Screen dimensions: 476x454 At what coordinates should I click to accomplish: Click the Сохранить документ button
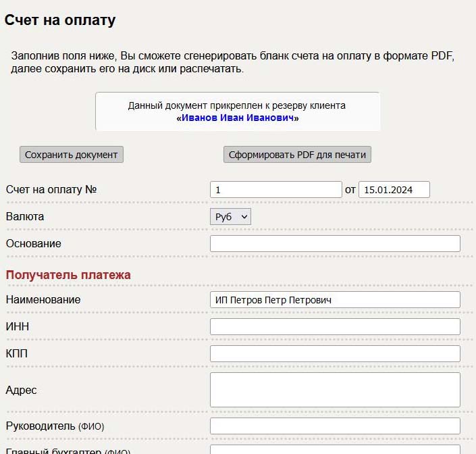click(x=72, y=155)
